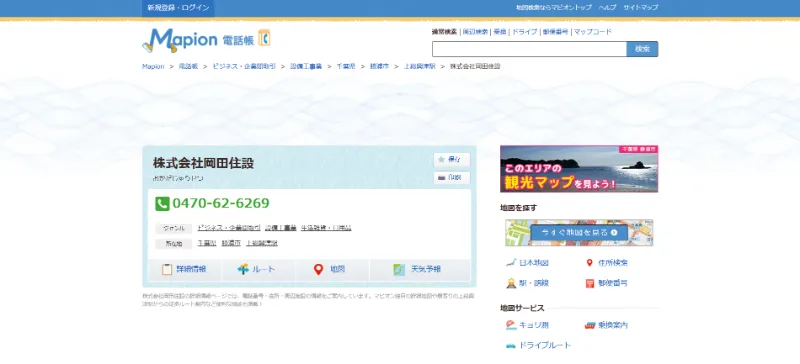
Task: Select the ドライブ search mode
Action: [524, 32]
